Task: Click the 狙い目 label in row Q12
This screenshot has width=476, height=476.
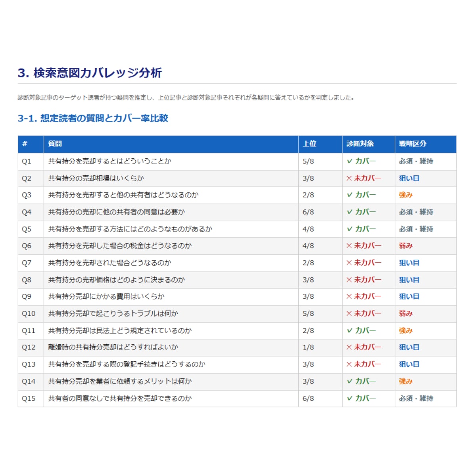Action: (409, 347)
